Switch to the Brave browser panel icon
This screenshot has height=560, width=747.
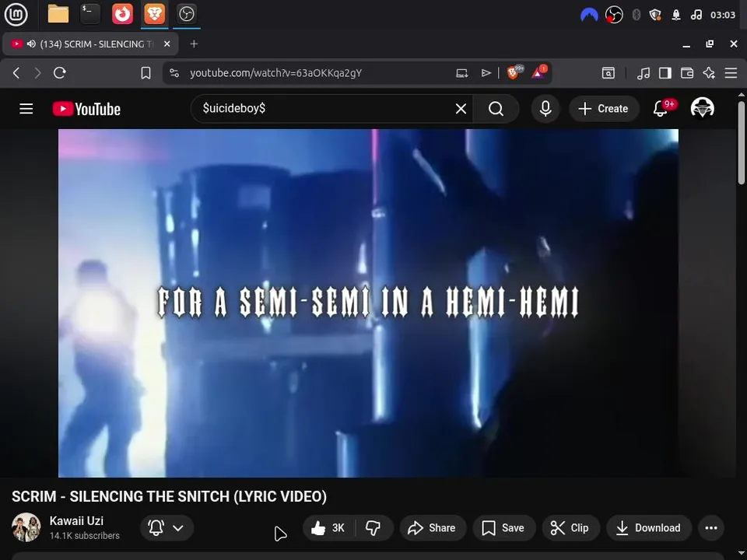154,14
